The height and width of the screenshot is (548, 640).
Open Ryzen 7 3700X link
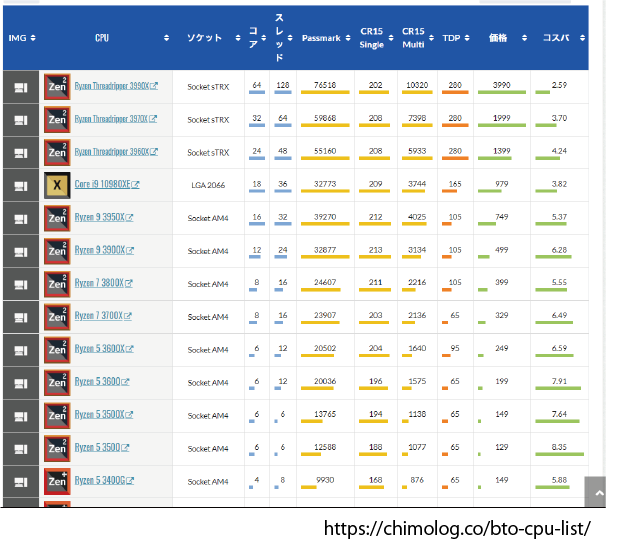103,316
